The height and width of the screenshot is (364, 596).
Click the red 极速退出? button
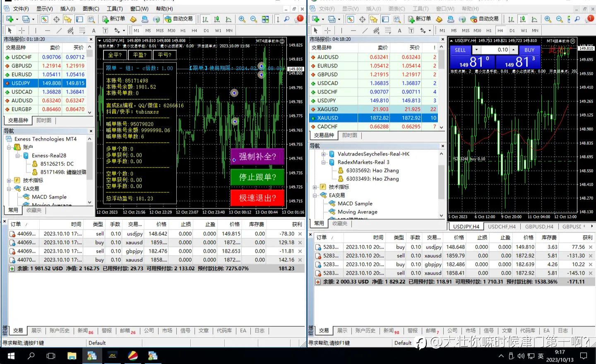pyautogui.click(x=257, y=198)
